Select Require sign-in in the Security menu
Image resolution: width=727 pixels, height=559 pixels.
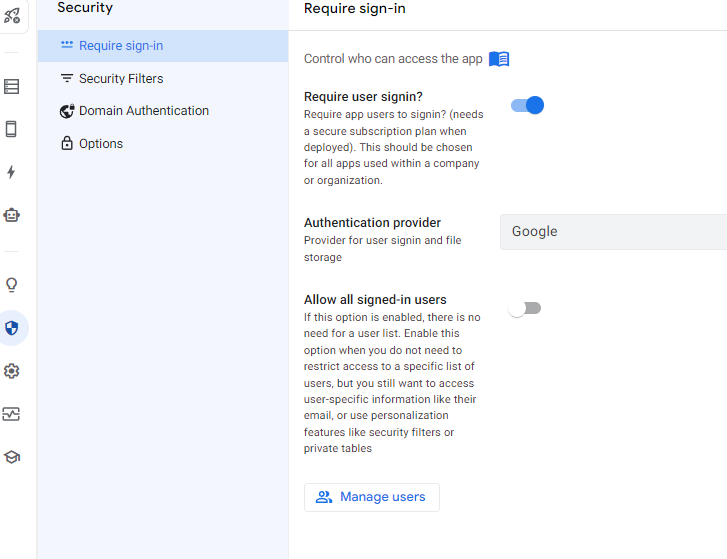pos(121,46)
